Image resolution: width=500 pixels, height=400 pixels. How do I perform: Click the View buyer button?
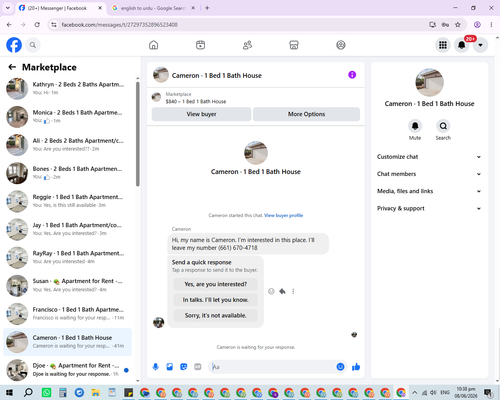tap(201, 114)
